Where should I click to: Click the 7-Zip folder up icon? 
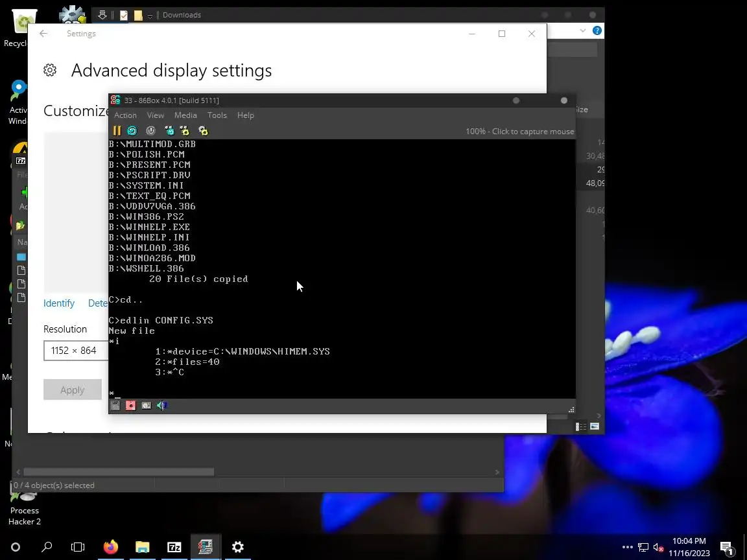point(20,226)
